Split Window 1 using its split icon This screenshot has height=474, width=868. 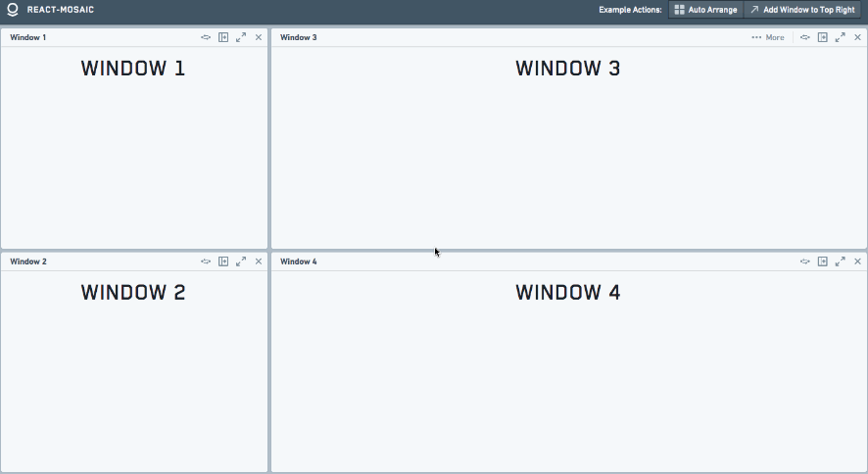point(223,37)
